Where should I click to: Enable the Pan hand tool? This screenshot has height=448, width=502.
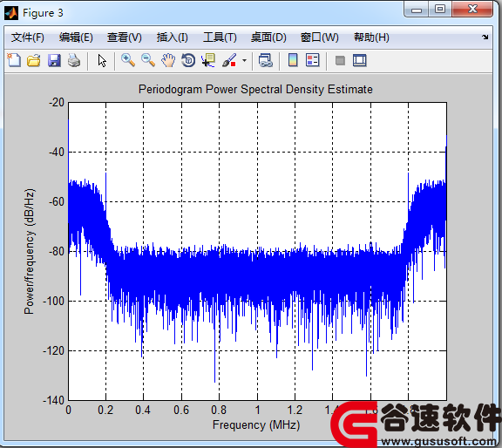coord(168,60)
